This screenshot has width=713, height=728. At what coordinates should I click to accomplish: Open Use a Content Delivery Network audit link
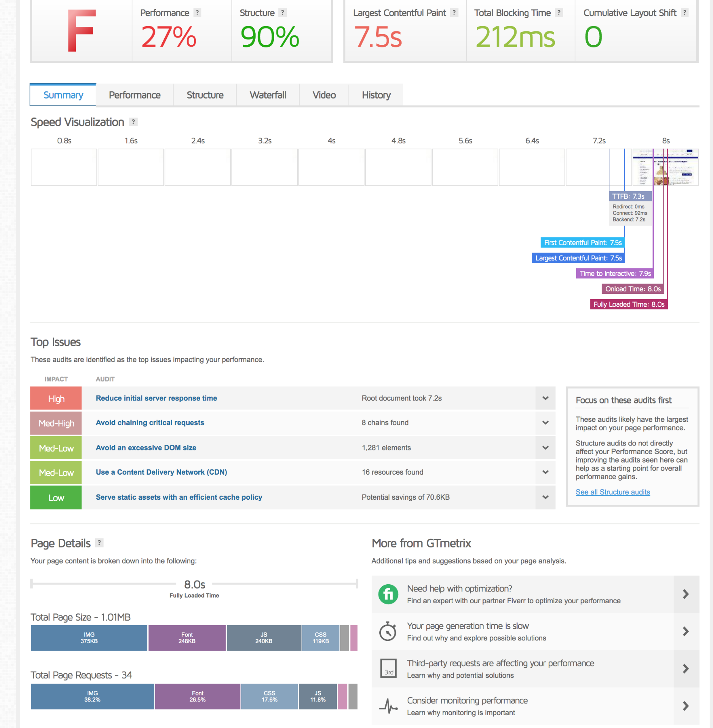161,472
